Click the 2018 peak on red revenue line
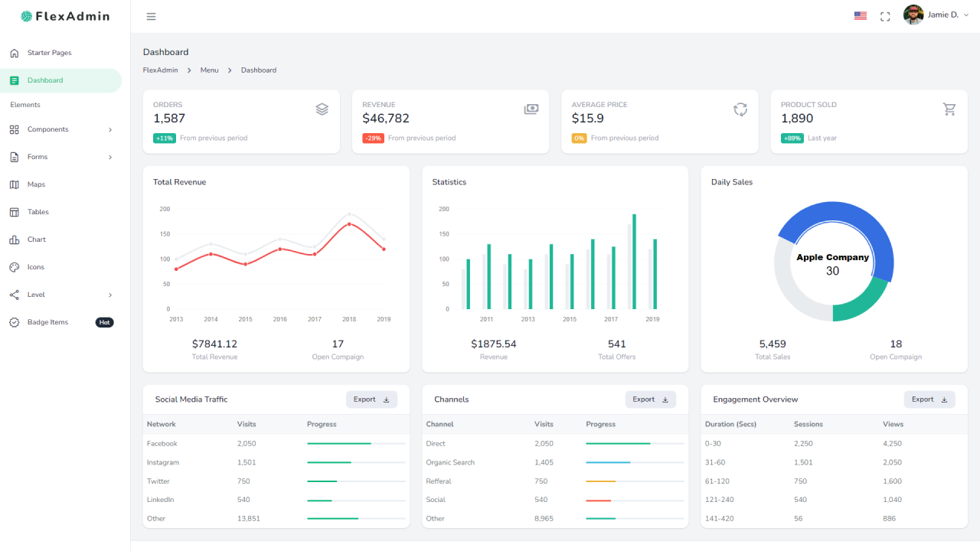This screenshot has height=551, width=980. coord(349,224)
